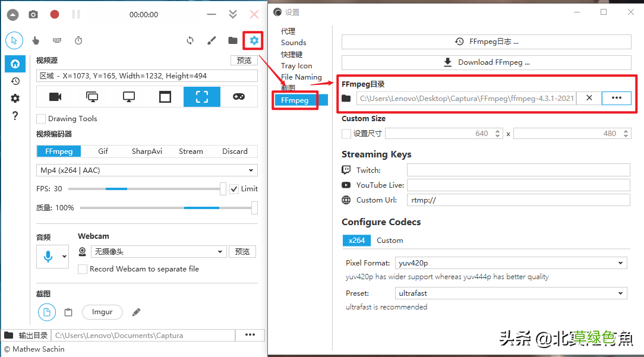Select the game capture controller icon
The height and width of the screenshot is (357, 644).
(x=239, y=97)
